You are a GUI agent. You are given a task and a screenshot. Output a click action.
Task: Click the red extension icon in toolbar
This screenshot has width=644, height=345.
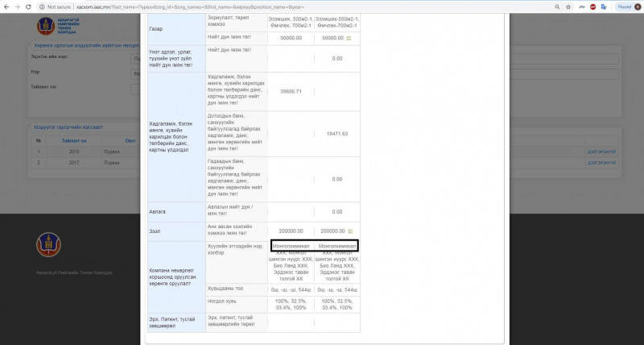click(x=592, y=6)
